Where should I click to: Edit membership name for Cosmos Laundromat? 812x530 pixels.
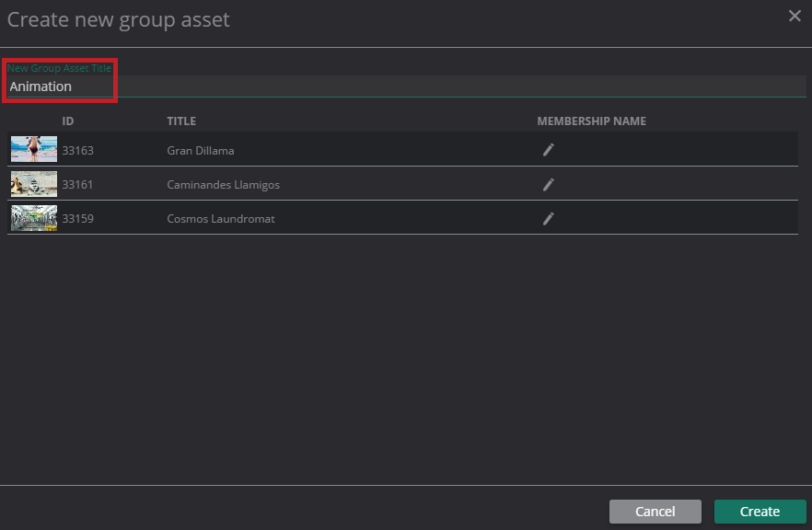pyautogui.click(x=548, y=218)
